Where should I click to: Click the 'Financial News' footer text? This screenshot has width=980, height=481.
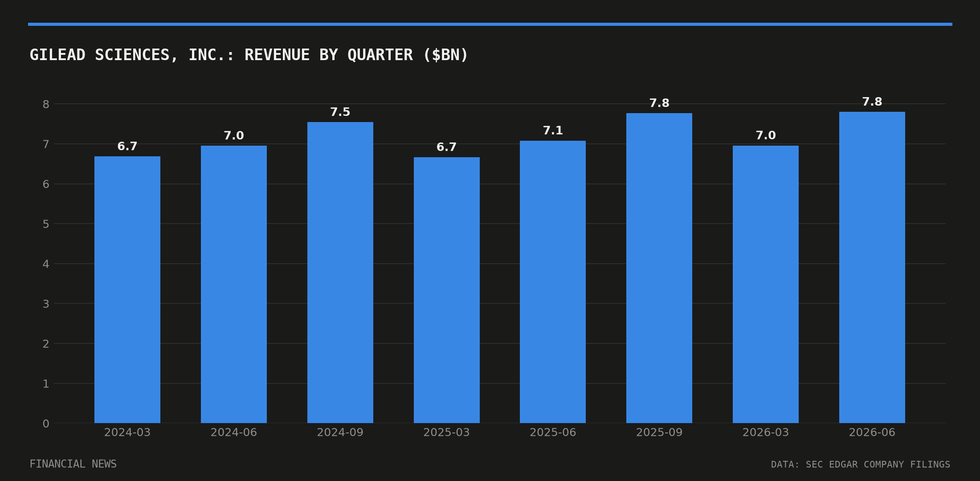73,464
